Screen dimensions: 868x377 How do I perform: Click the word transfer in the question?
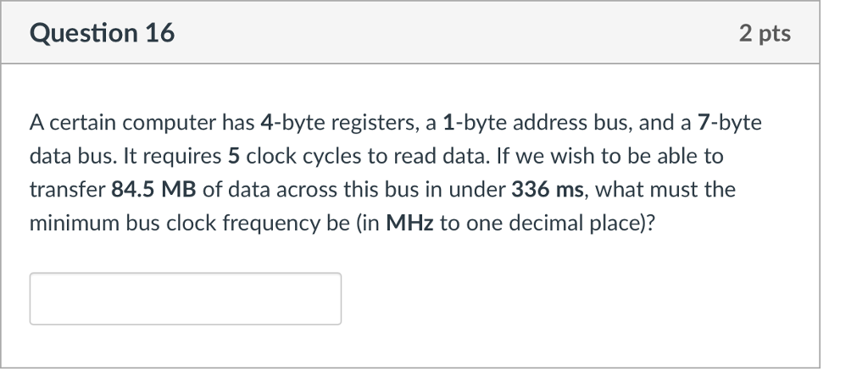67,189
